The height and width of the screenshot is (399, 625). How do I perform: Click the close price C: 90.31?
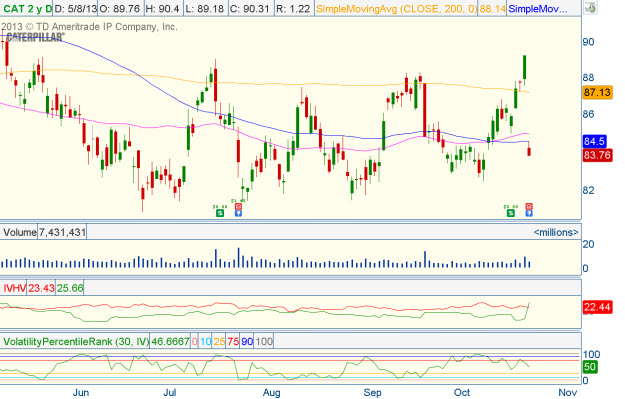[251, 8]
